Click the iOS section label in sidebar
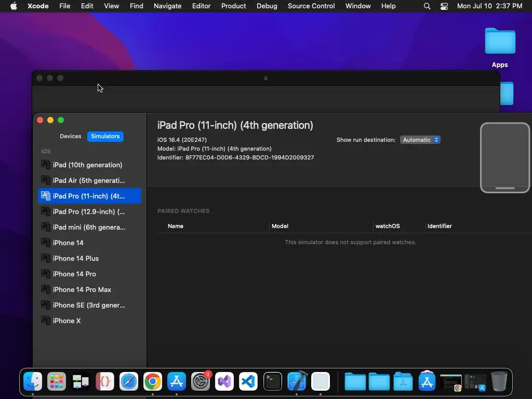Image resolution: width=532 pixels, height=399 pixels. tap(46, 151)
